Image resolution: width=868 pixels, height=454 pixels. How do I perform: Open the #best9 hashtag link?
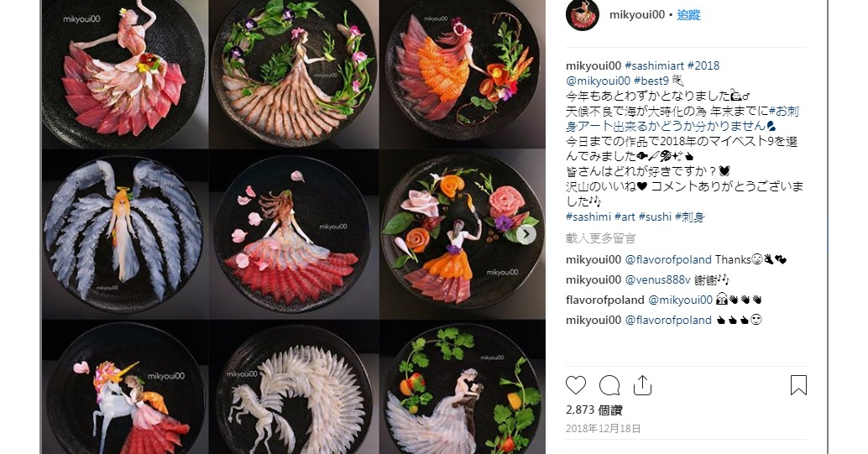point(651,81)
